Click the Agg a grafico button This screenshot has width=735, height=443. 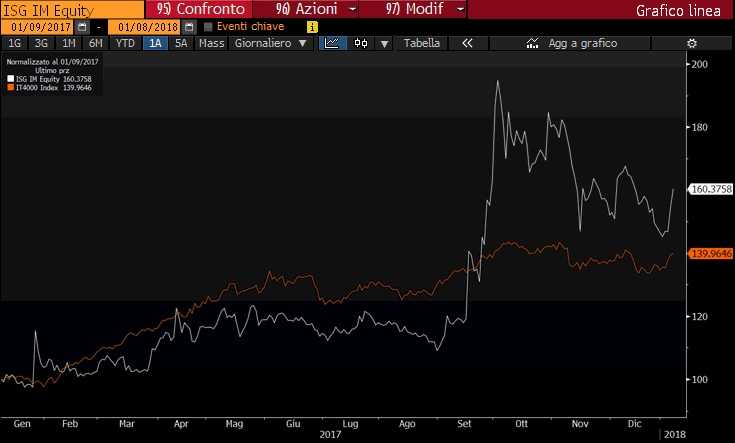point(570,43)
